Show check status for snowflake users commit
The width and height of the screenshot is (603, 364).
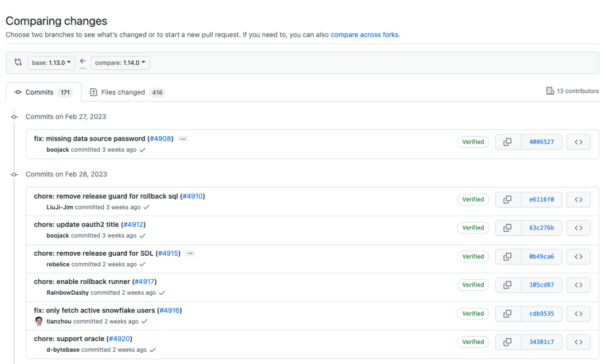(x=144, y=322)
